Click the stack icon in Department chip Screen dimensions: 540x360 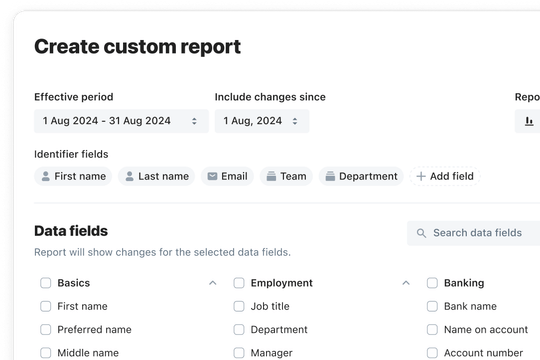tap(330, 176)
